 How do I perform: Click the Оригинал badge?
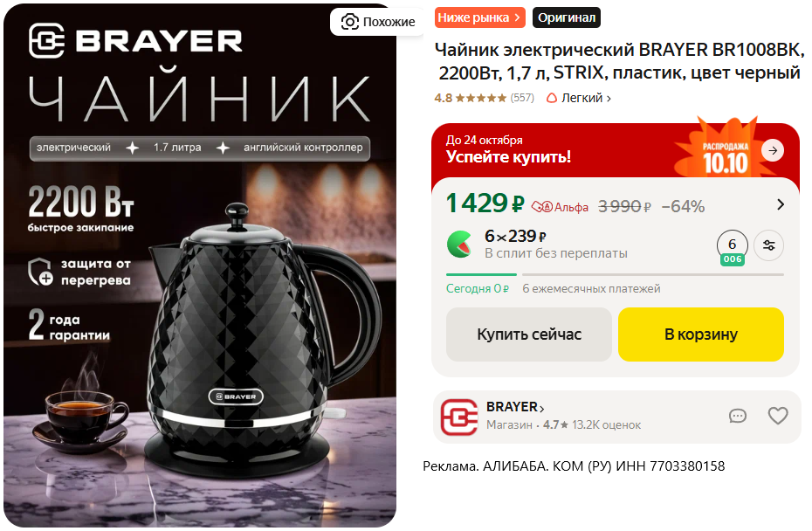click(x=567, y=17)
